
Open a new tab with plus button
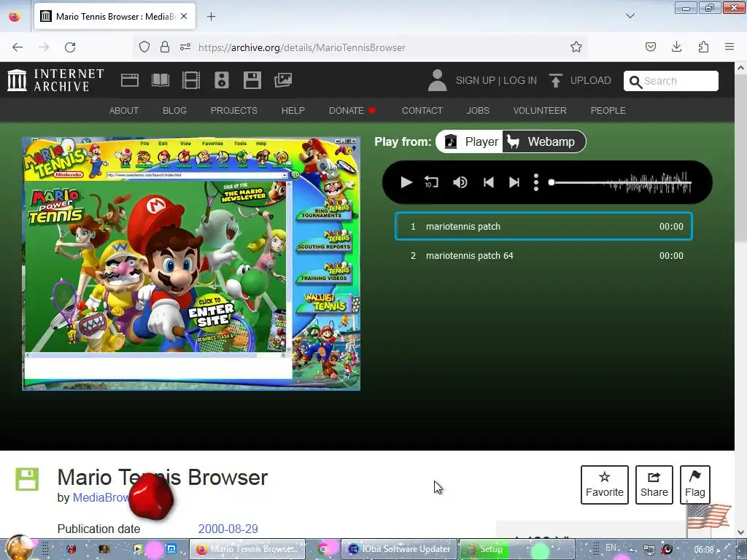[211, 17]
